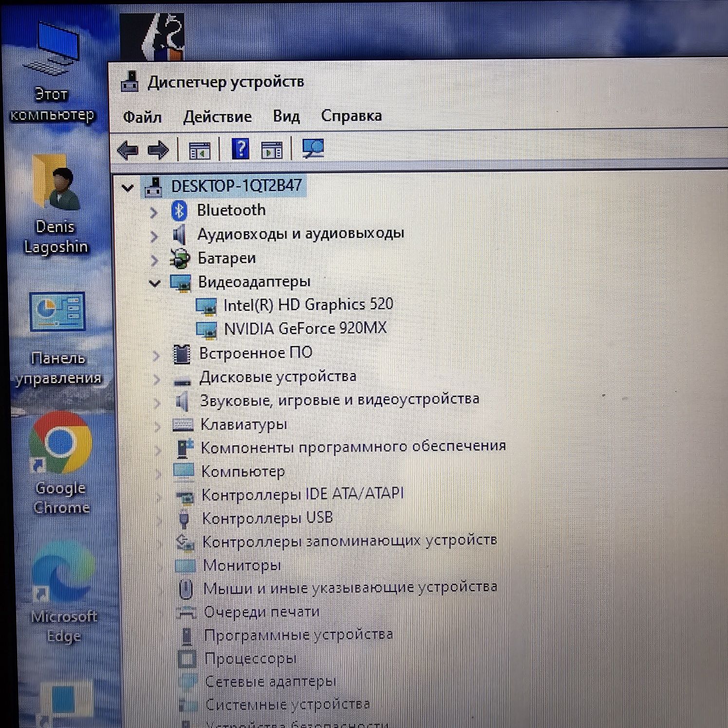Click the Forward arrow toolbar icon
This screenshot has height=728, width=728.
(158, 150)
